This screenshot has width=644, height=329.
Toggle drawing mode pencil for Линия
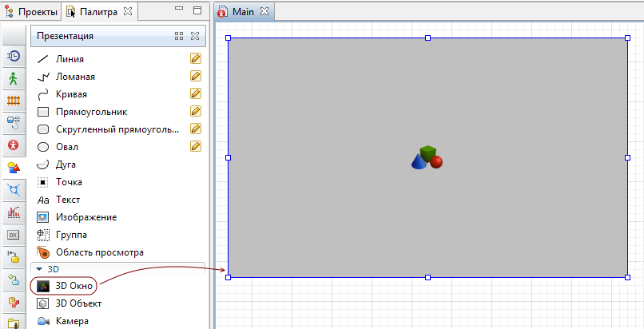(195, 59)
